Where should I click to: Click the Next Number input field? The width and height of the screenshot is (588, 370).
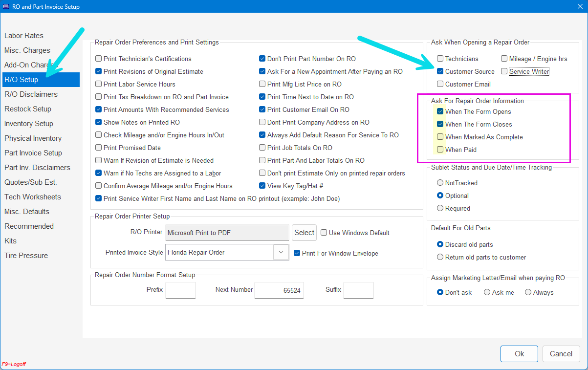[279, 290]
